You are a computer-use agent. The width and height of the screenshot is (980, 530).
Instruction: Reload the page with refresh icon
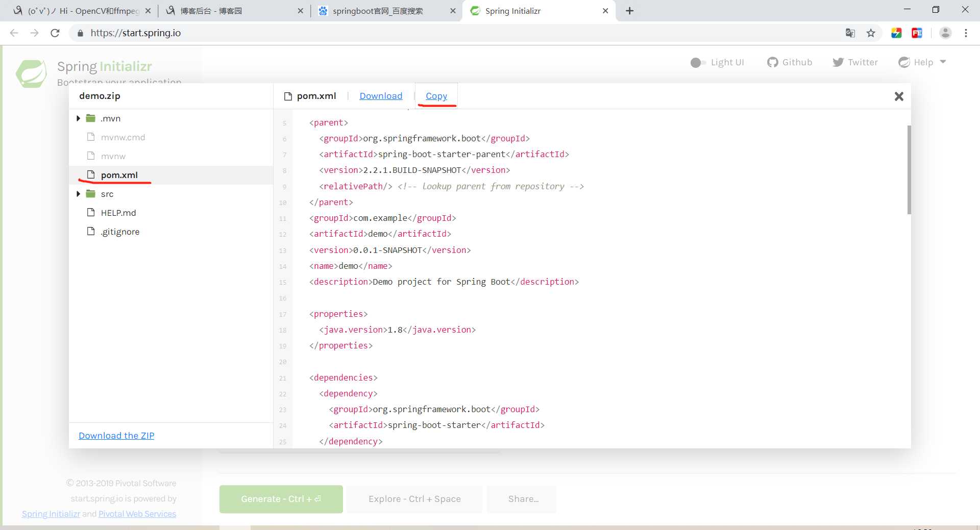(x=55, y=33)
